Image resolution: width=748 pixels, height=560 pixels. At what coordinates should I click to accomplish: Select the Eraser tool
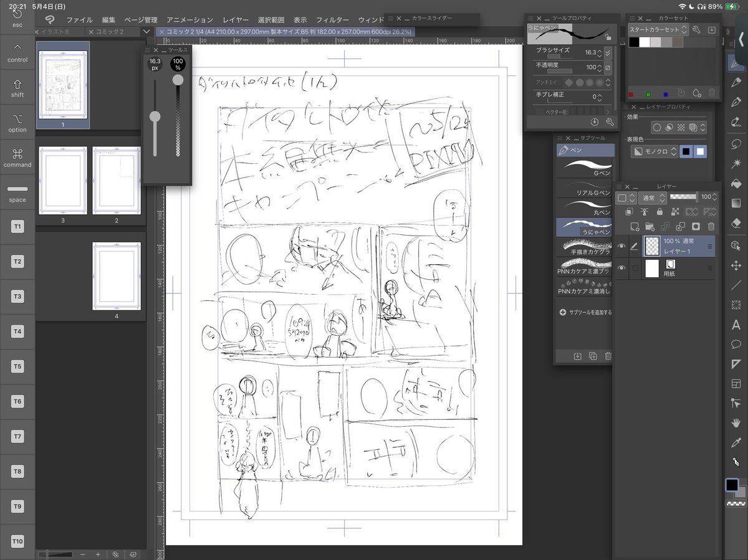tap(736, 223)
